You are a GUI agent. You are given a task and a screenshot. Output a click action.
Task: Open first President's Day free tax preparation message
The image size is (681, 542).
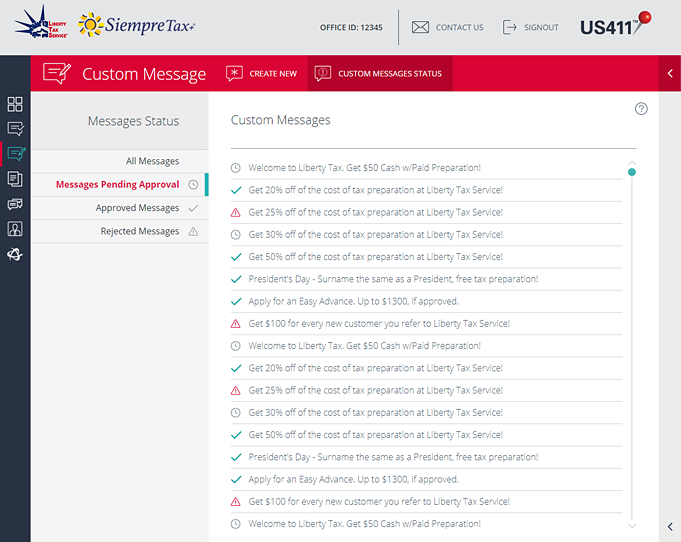[x=426, y=279]
